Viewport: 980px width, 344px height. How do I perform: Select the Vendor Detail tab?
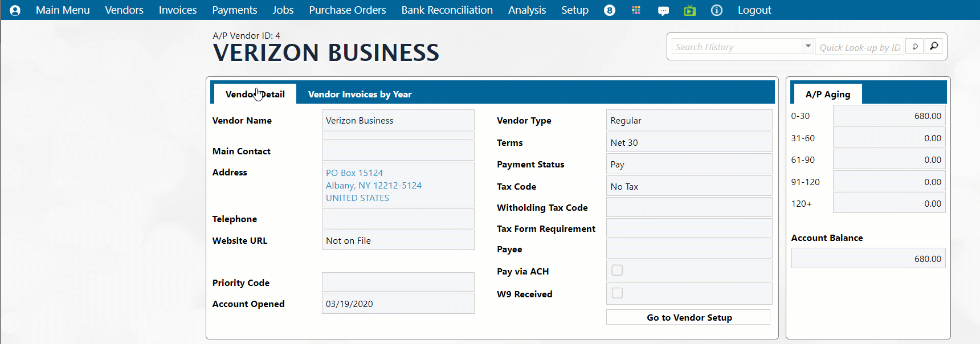(255, 95)
